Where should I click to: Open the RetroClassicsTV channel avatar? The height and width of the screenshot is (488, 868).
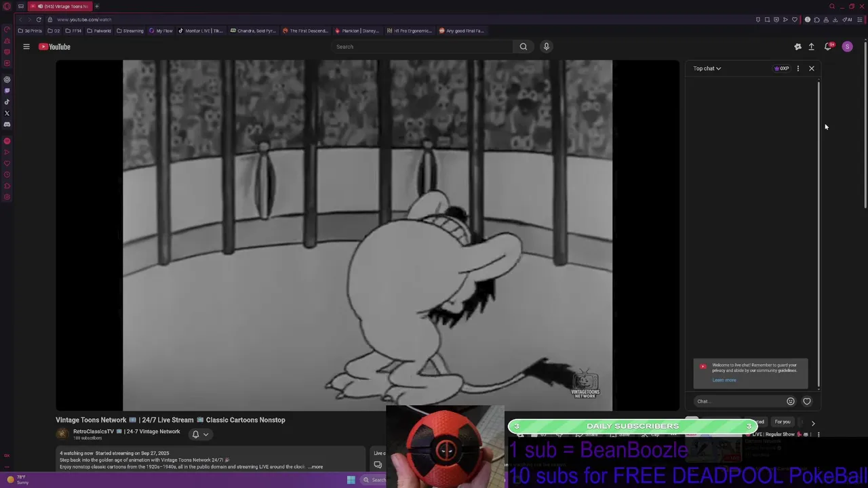pos(62,434)
